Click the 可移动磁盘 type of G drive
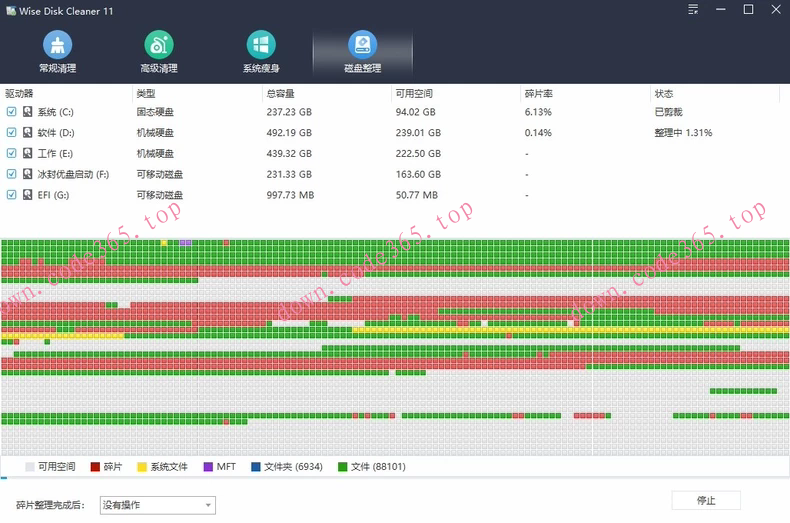Viewport: 790px width, 523px height. click(x=160, y=195)
